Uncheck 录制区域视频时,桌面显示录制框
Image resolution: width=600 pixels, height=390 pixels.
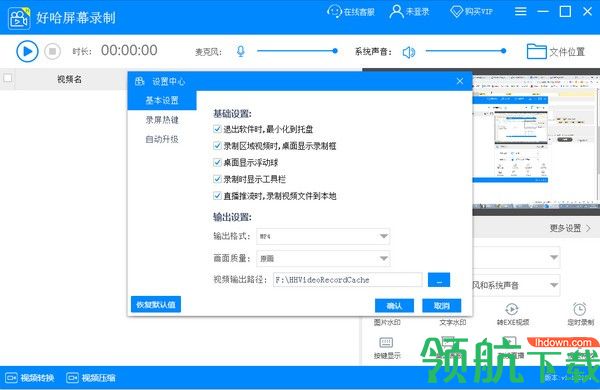point(217,145)
